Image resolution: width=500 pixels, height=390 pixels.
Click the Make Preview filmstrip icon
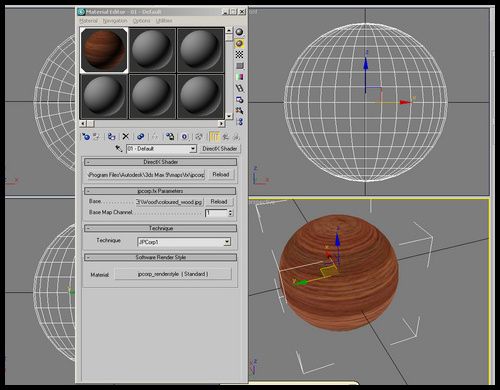(x=239, y=88)
